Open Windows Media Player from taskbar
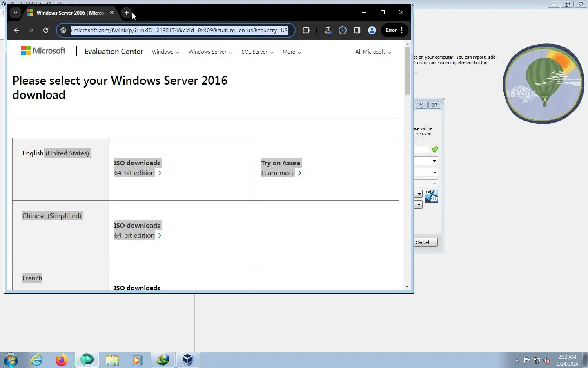The width and height of the screenshot is (588, 368). point(136,360)
